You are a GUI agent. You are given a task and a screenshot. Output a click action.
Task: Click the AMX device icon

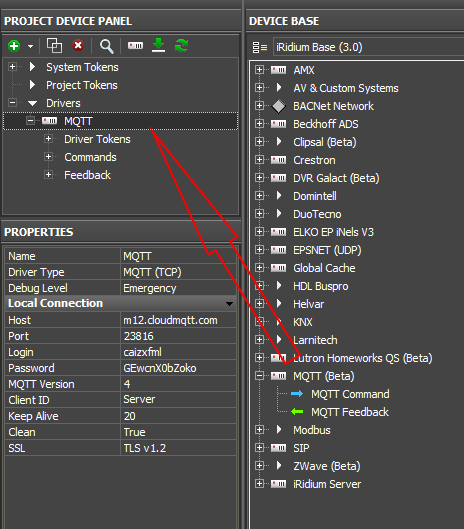point(278,70)
